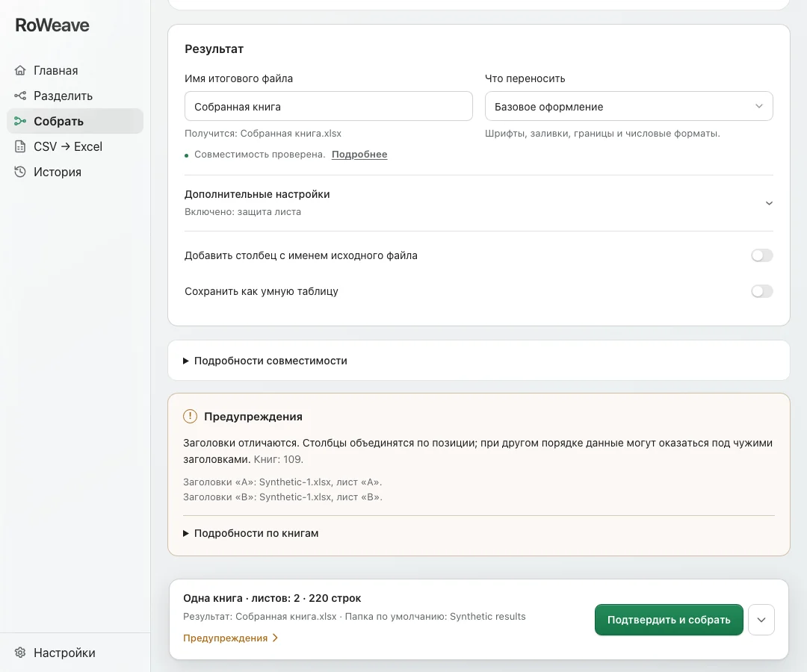Click the split icon beside Разделить
This screenshot has width=807, height=672.
pyautogui.click(x=20, y=96)
